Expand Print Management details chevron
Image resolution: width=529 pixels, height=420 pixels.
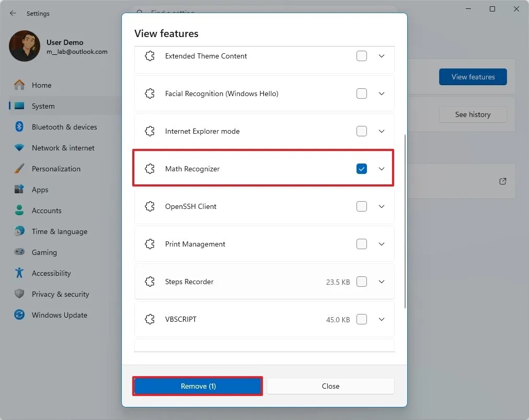(x=382, y=244)
